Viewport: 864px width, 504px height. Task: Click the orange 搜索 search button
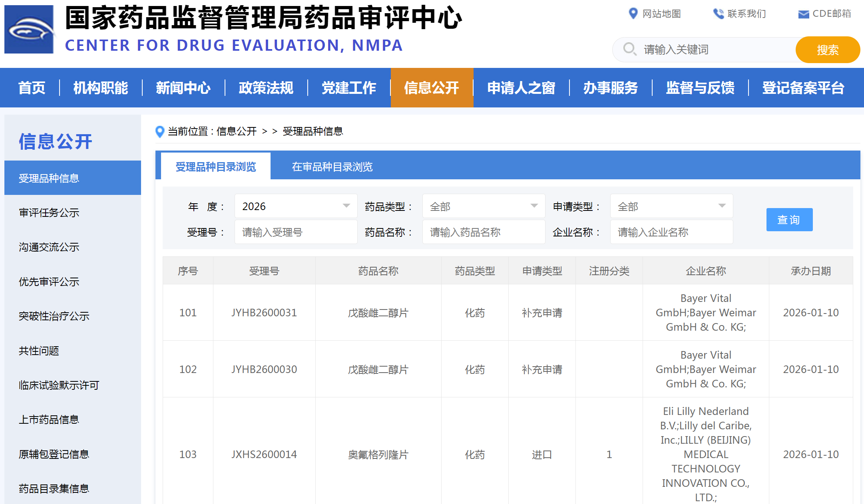[x=828, y=50]
